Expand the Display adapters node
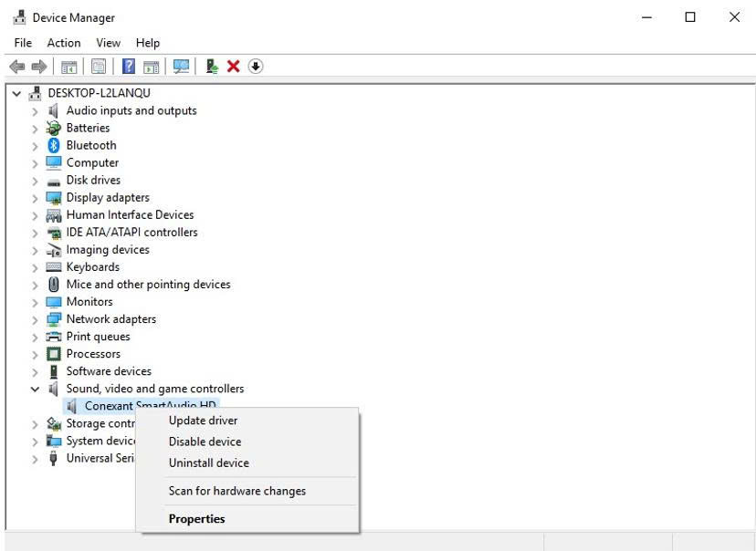Viewport: 756px width, 551px height. pyautogui.click(x=35, y=198)
